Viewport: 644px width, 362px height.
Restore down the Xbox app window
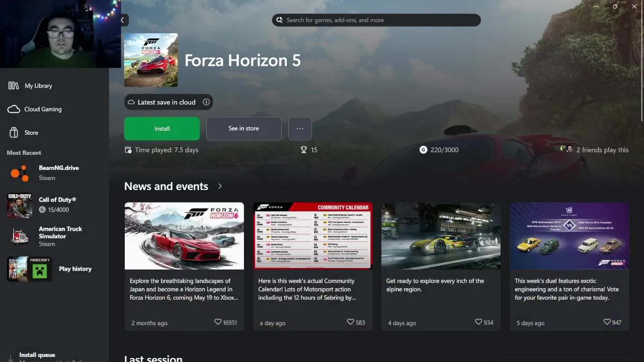click(x=615, y=7)
